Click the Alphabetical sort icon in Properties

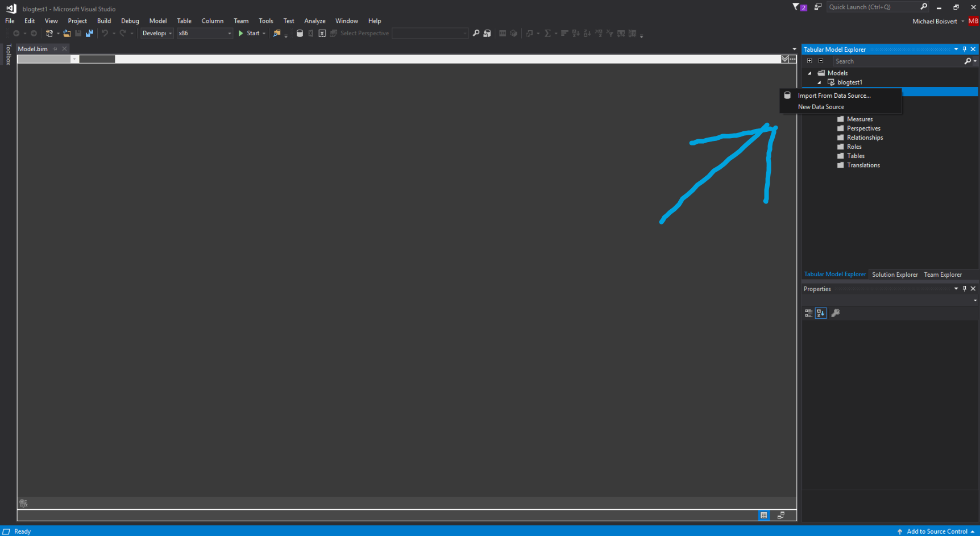(821, 313)
